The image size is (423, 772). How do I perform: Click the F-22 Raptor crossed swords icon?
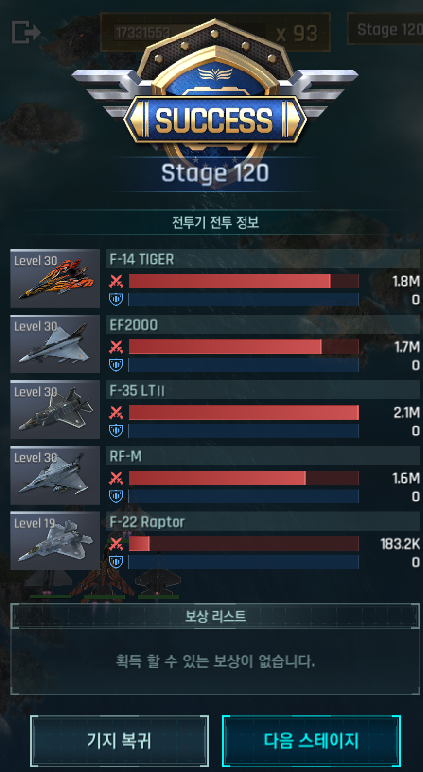pos(116,544)
